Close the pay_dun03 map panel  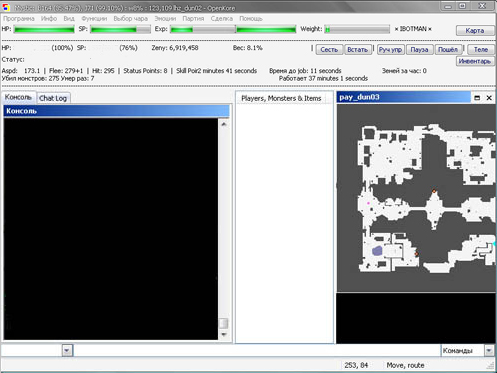click(x=489, y=98)
